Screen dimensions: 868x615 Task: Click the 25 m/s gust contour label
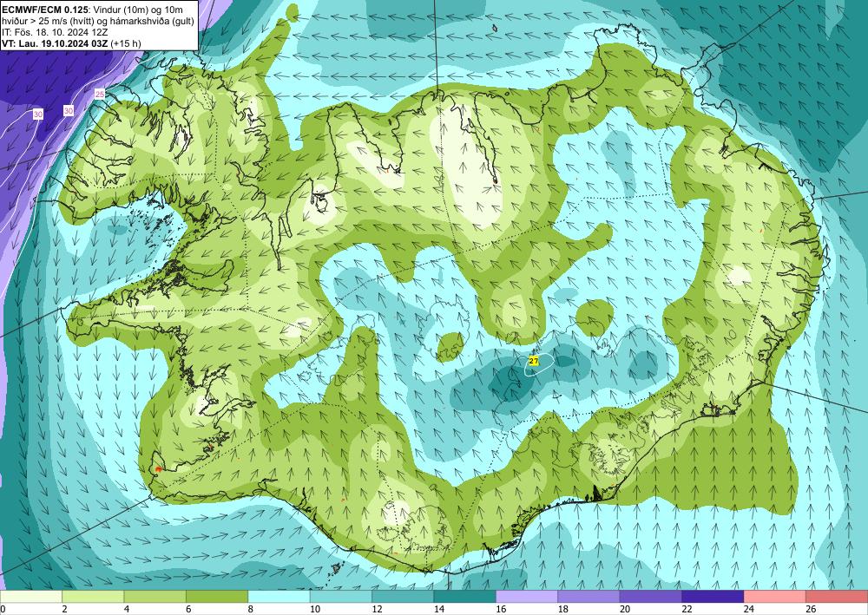(100, 94)
